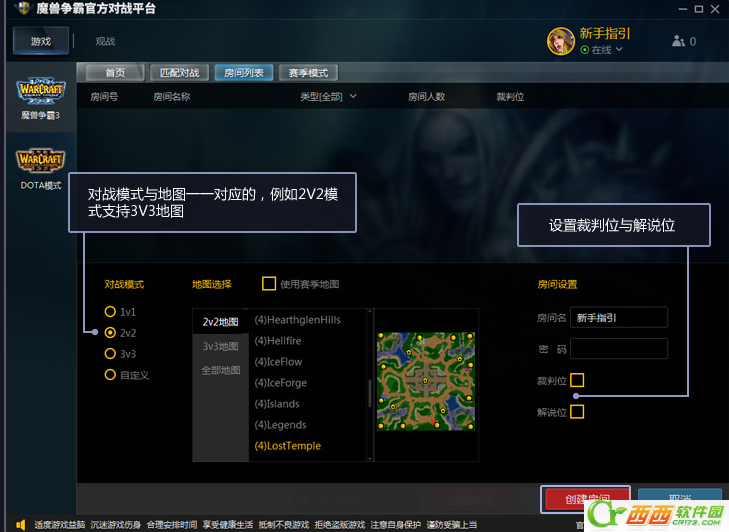Screen dimensions: 729x532
Task: Open the 赛季模式 season mode tab
Action: coord(308,73)
